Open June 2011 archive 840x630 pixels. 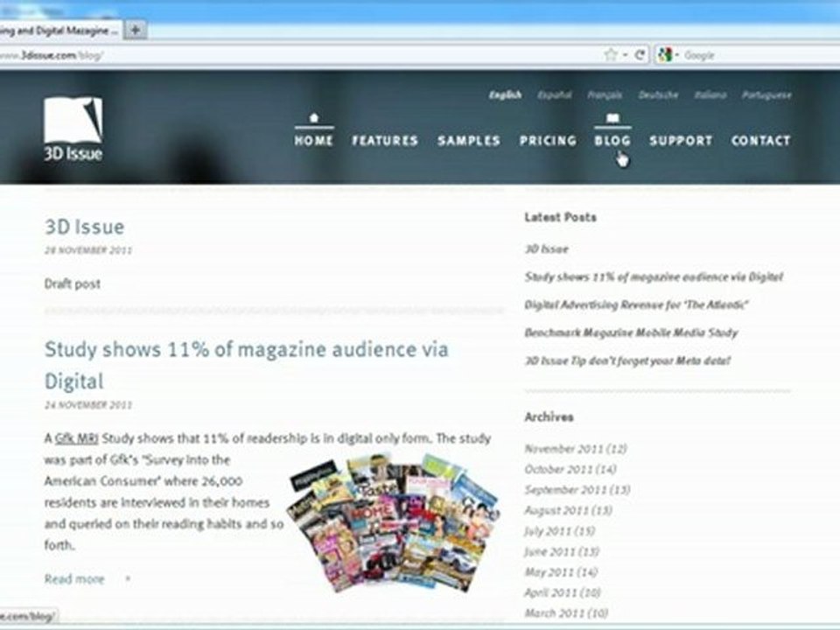[x=562, y=551]
